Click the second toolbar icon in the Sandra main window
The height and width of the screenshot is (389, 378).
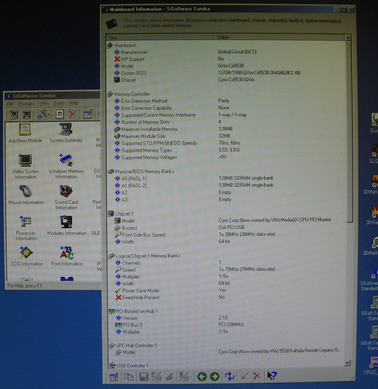click(26, 115)
